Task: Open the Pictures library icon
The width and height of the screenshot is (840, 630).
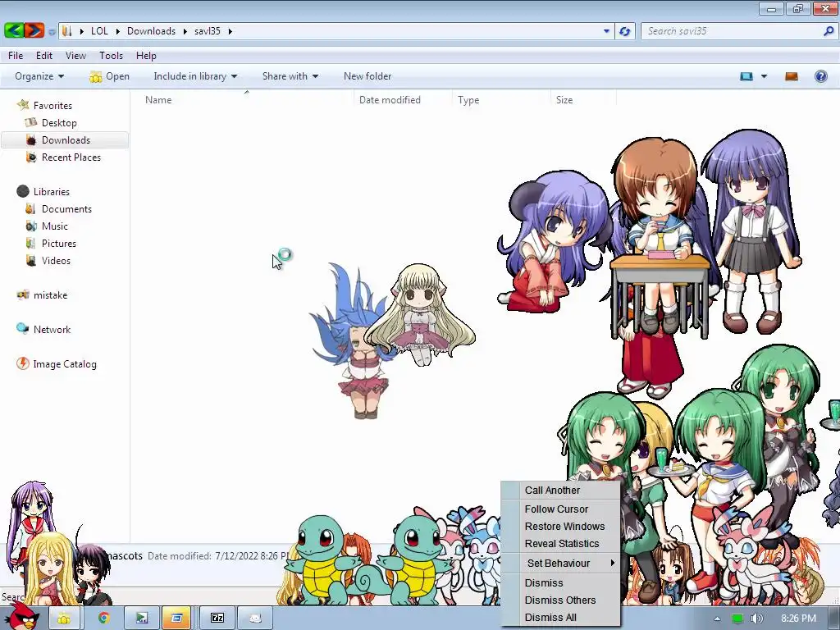Action: 31,243
